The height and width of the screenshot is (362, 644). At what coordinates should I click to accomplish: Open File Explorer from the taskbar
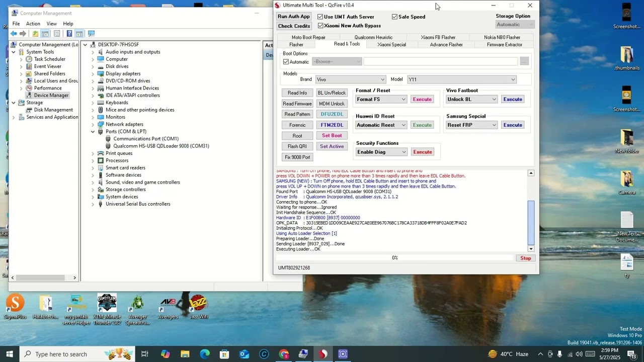pyautogui.click(x=185, y=354)
